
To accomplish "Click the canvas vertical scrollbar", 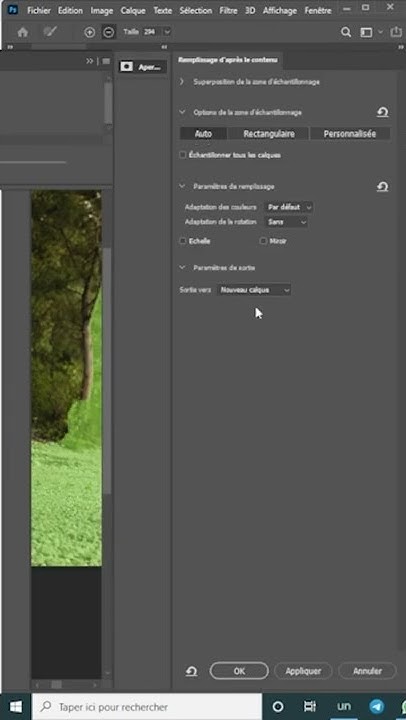I will coord(107,372).
